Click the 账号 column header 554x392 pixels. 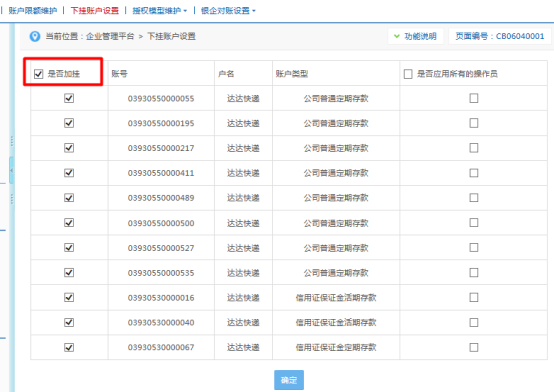point(119,74)
